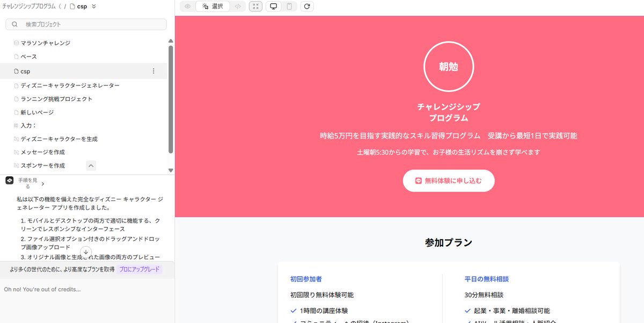Image resolution: width=644 pixels, height=323 pixels.
Task: Click text starting 土曜朝5:30からの学習で
Action: 449,152
